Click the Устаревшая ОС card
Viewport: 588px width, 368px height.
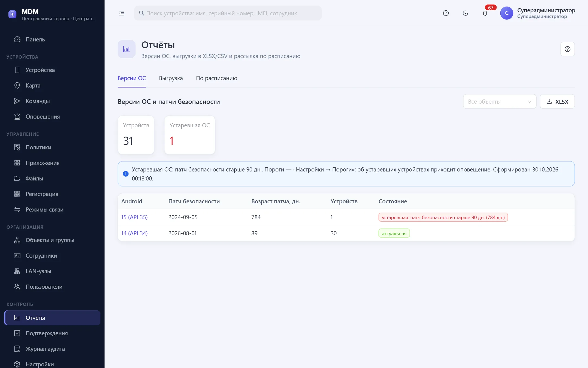[190, 135]
